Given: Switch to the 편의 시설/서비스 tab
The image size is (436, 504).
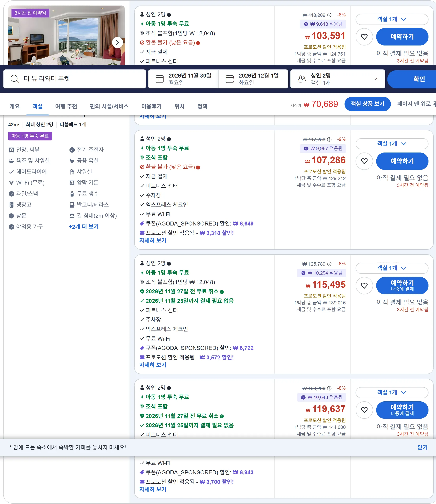Looking at the screenshot, I should [x=109, y=106].
